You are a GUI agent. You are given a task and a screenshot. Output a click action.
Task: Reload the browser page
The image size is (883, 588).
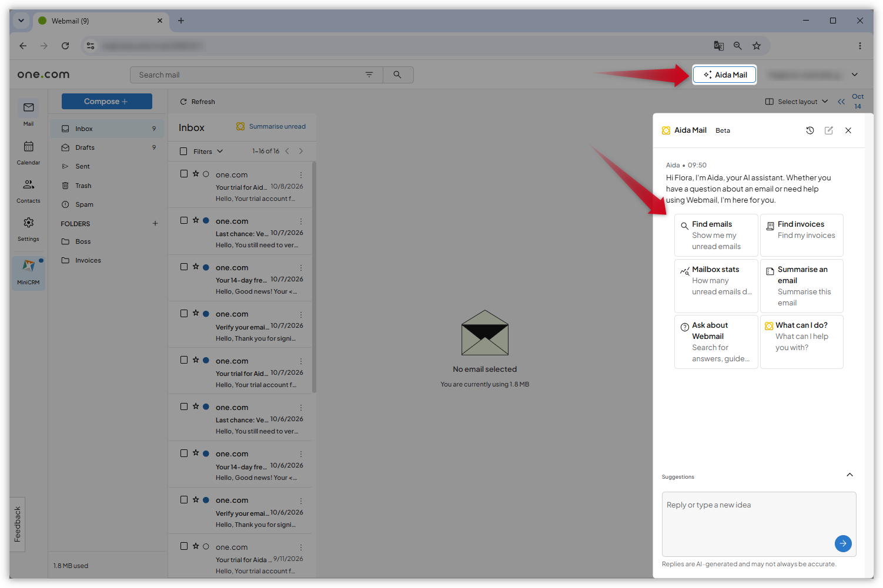[x=65, y=46]
